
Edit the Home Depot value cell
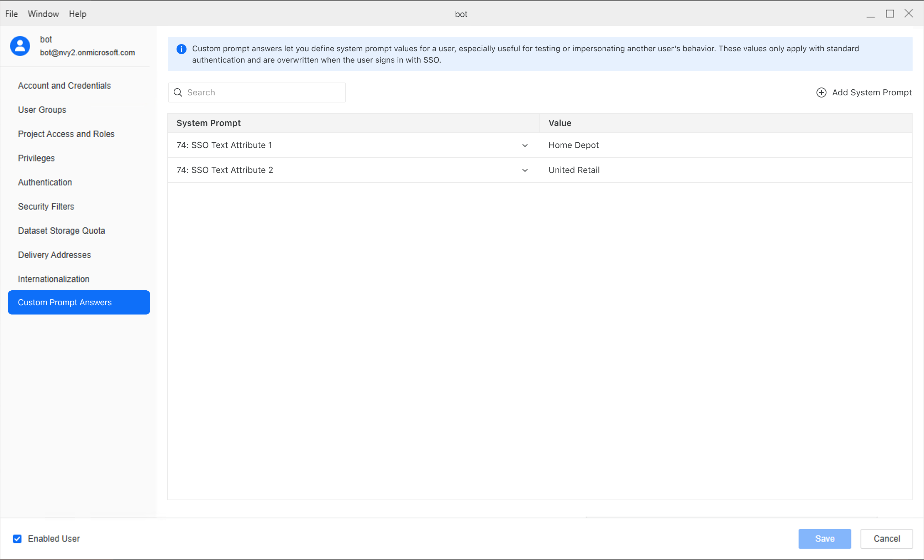tap(573, 145)
